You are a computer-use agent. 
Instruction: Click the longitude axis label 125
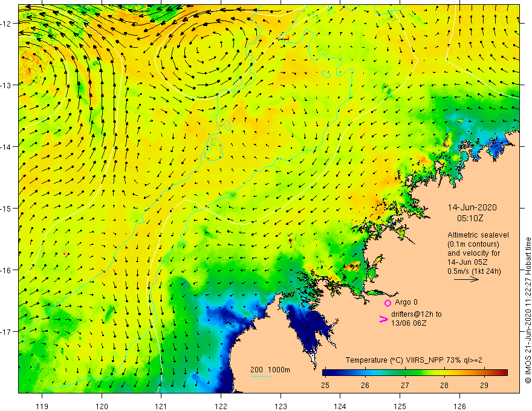pyautogui.click(x=400, y=406)
